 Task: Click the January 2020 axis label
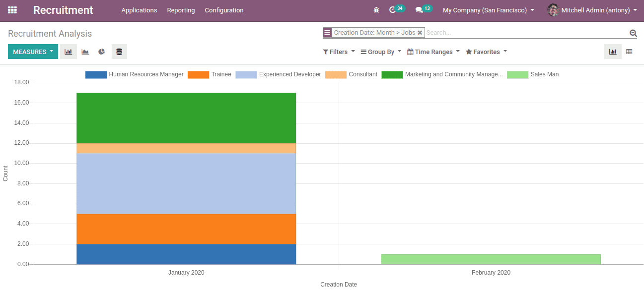click(x=186, y=273)
